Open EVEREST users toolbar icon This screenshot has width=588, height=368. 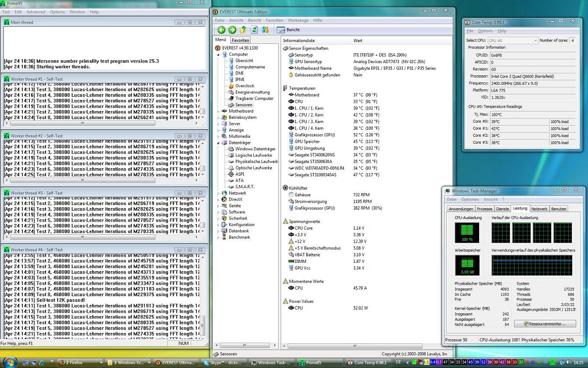tap(265, 30)
